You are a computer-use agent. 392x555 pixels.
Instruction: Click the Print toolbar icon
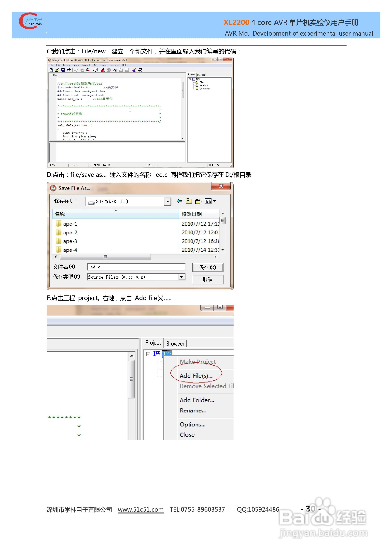point(69,70)
